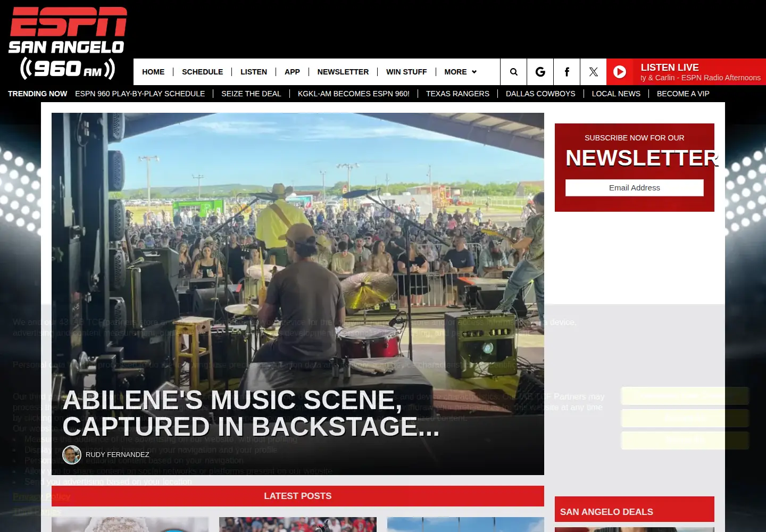Open ESPN 960 Play-By-Play Schedule trending link
766x532 pixels.
point(140,94)
